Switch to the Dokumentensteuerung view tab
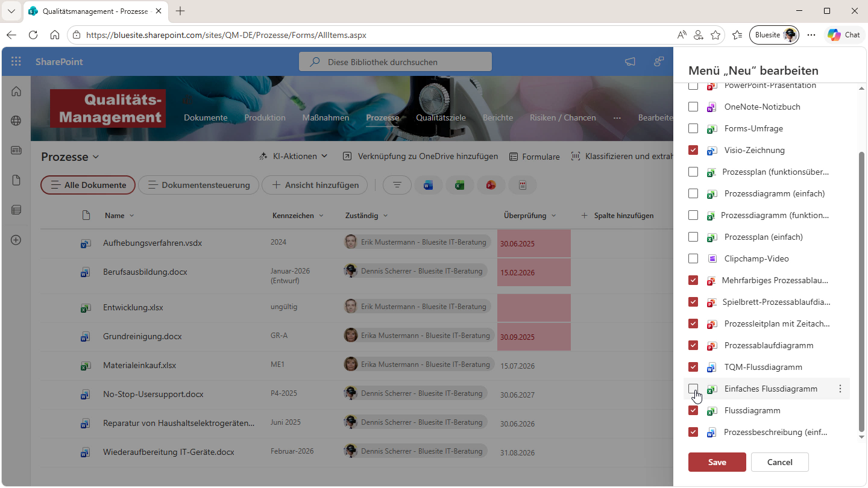 click(x=198, y=185)
